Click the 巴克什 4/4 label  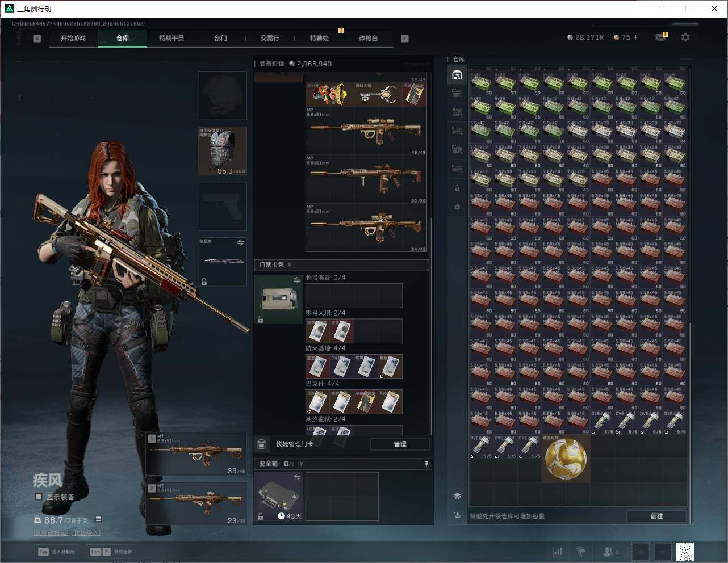click(x=322, y=383)
